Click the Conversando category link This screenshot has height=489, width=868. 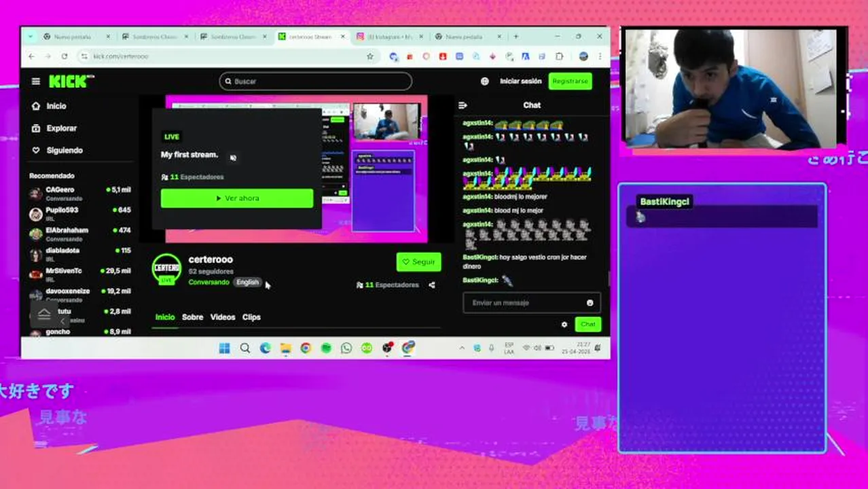(x=209, y=283)
